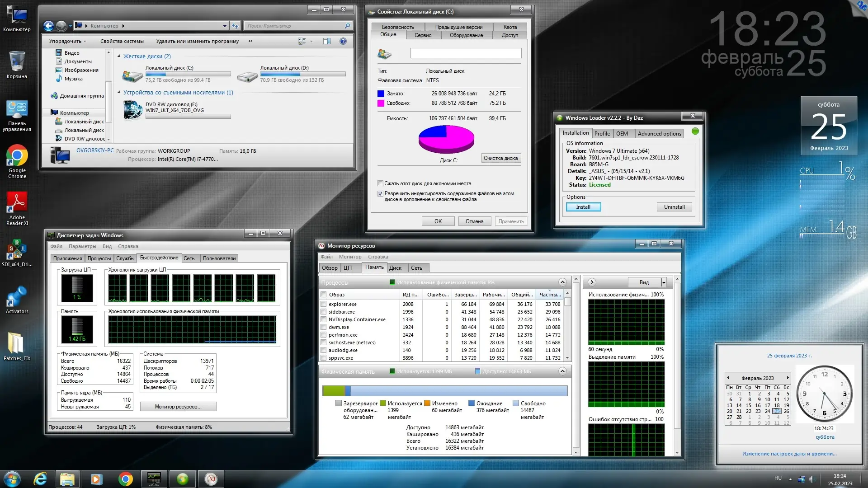Open the Параметры menu in Task Manager

coord(83,246)
